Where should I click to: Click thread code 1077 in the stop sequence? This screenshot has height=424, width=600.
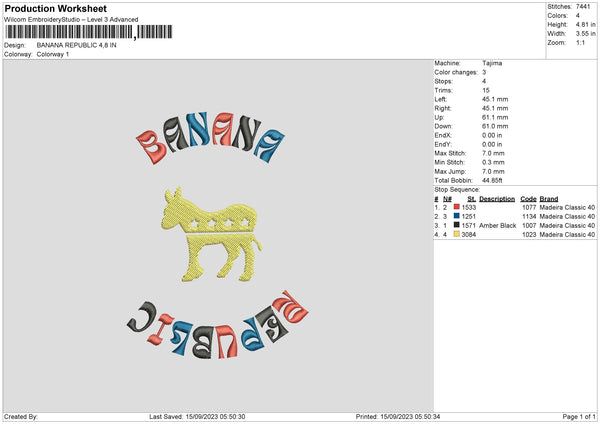(529, 207)
